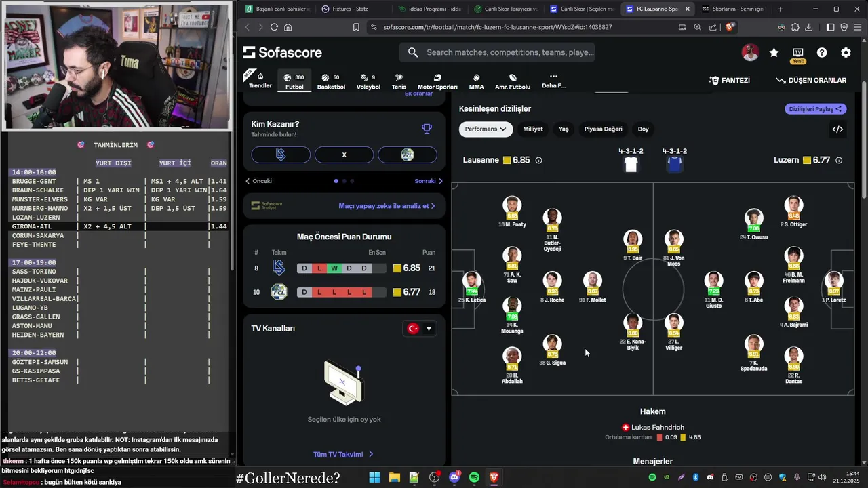Viewport: 868px width, 488px height.
Task: Vote for Lausanne home win
Action: pos(281,155)
